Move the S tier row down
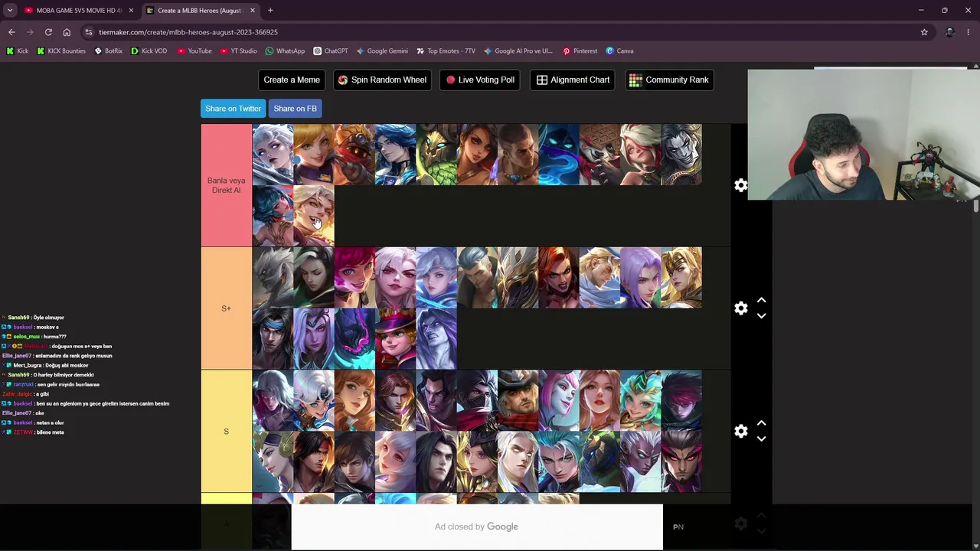The width and height of the screenshot is (980, 551). [761, 439]
